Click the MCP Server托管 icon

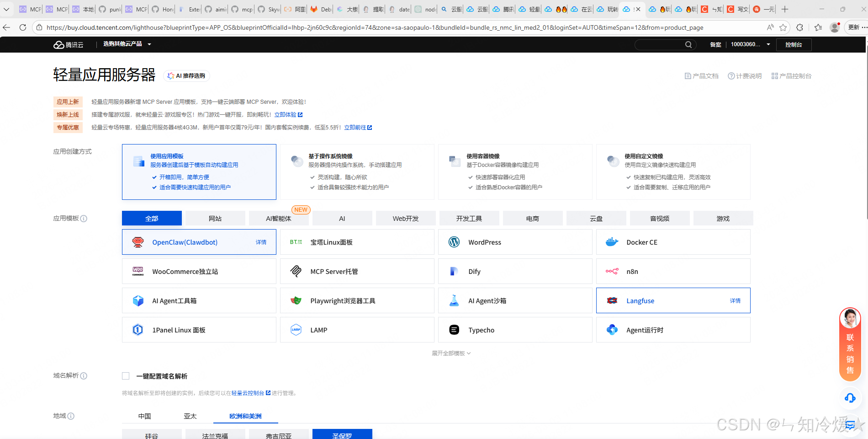click(x=296, y=271)
